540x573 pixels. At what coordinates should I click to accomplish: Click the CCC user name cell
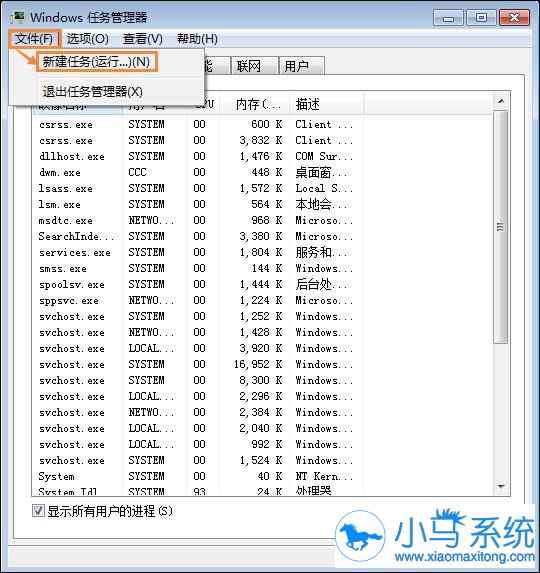click(x=137, y=172)
